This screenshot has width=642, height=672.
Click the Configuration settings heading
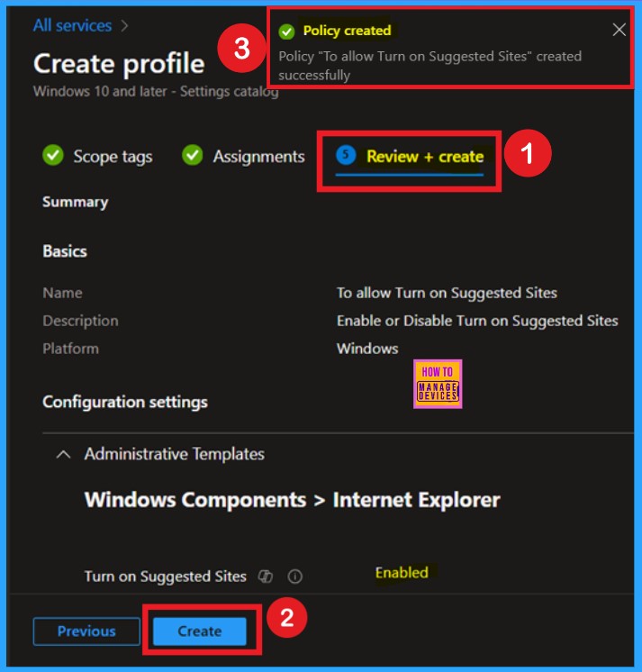point(125,402)
